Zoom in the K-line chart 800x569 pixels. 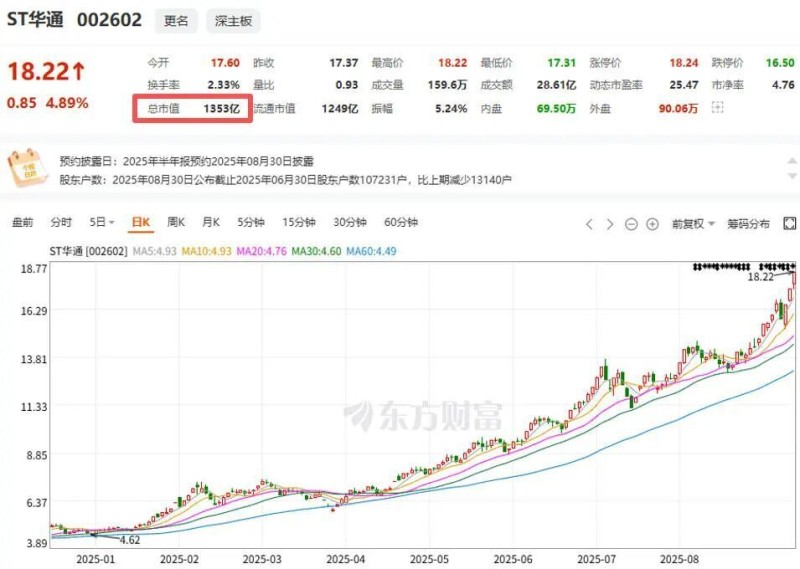652,224
